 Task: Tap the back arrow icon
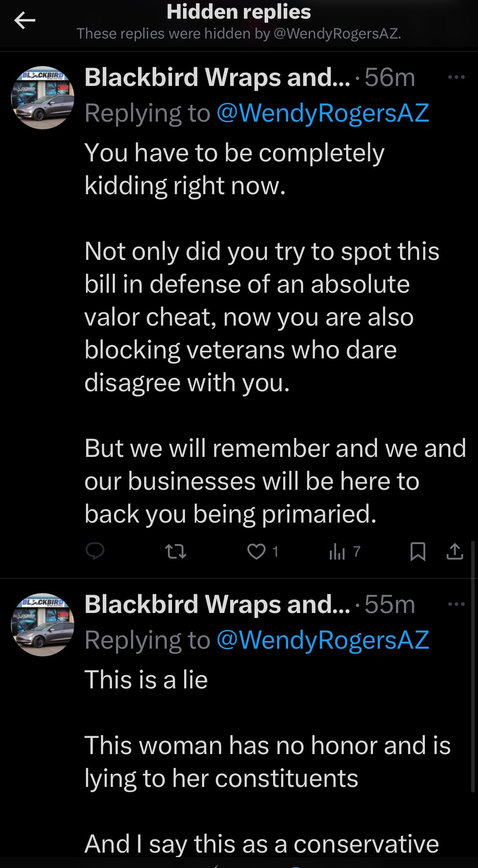click(x=25, y=20)
